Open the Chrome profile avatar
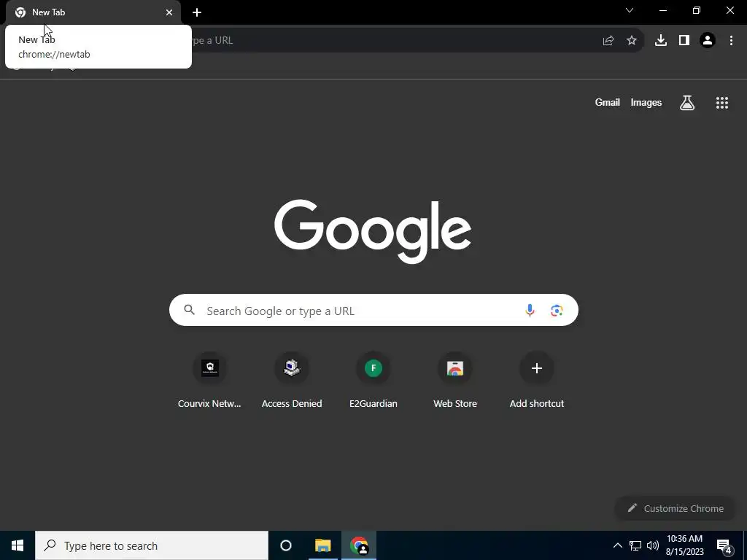Viewport: 747px width, 560px height. (x=708, y=41)
